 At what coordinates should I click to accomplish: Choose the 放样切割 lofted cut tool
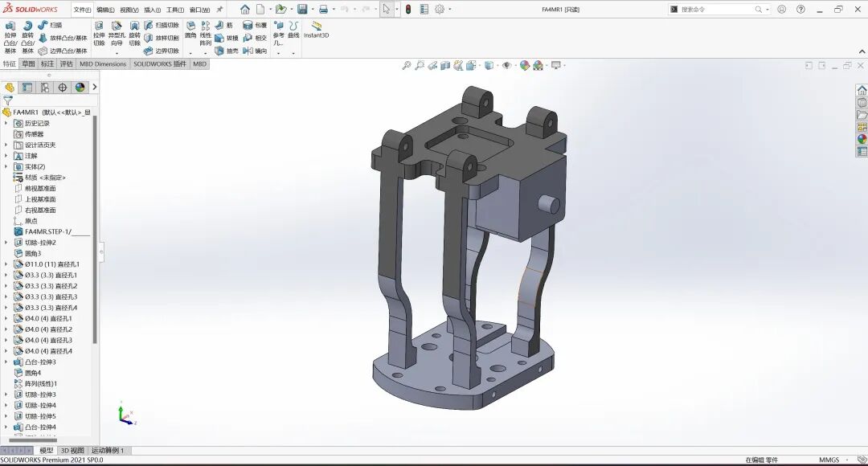162,38
